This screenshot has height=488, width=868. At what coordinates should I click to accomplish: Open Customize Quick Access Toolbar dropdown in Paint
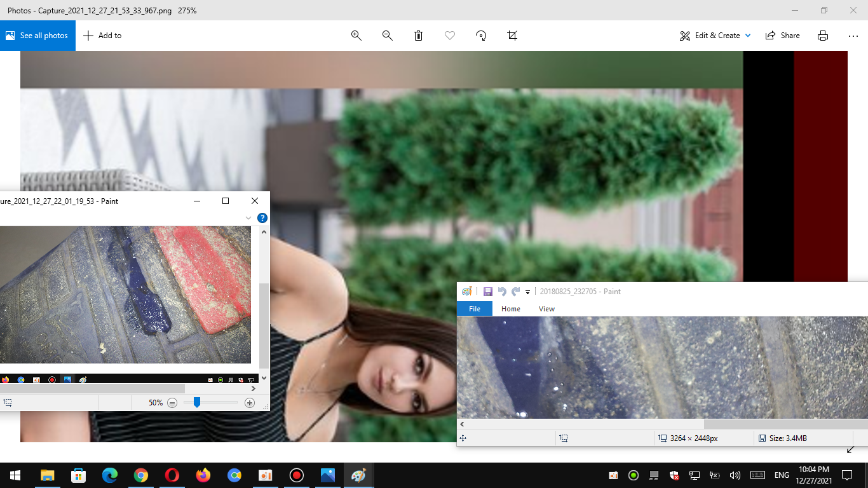pos(527,292)
